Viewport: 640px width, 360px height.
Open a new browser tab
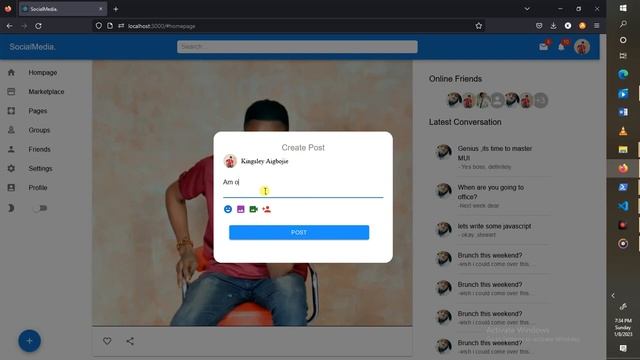pyautogui.click(x=116, y=9)
